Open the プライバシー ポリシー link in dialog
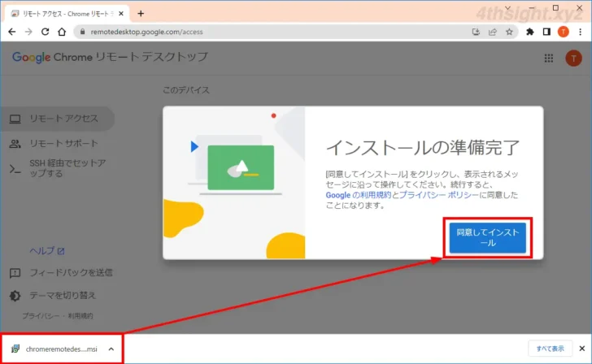592x364 pixels. [439, 195]
